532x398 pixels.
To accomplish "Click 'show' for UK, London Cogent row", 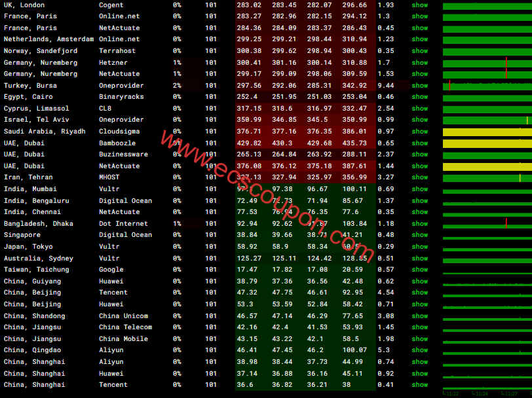I will tap(420, 5).
